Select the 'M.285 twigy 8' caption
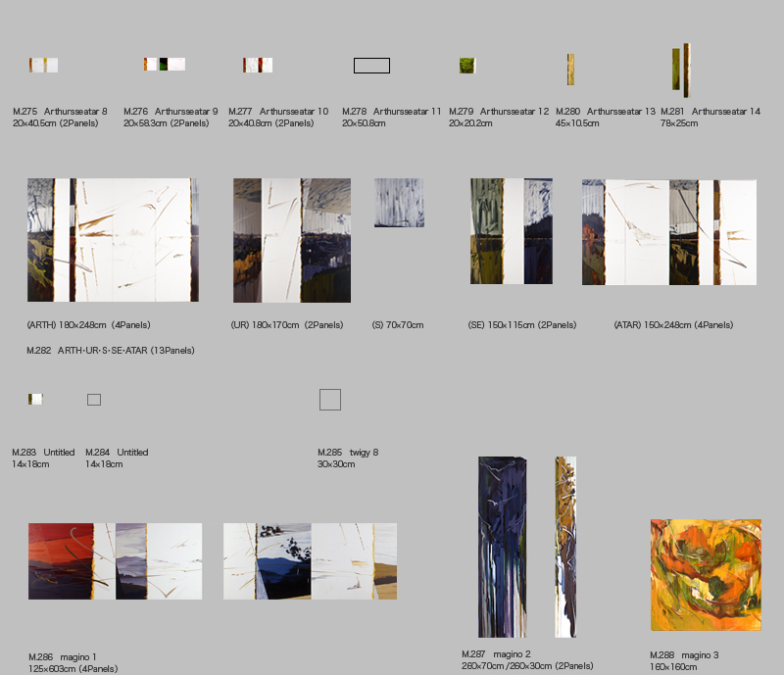This screenshot has width=784, height=675. pos(348,453)
